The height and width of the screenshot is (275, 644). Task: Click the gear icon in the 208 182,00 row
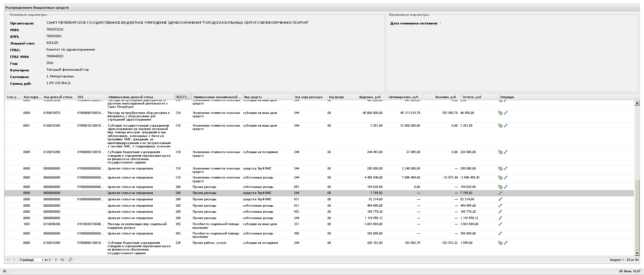point(500,243)
